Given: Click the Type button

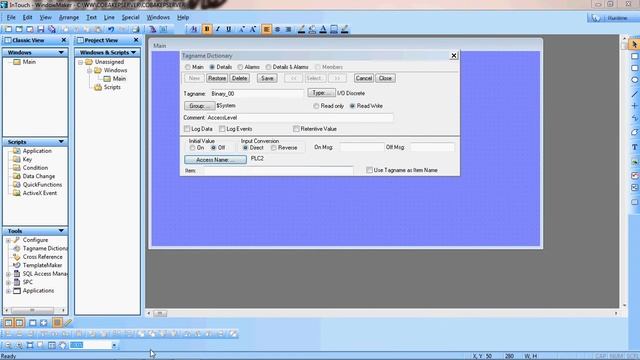Looking at the screenshot, I should 321,93.
